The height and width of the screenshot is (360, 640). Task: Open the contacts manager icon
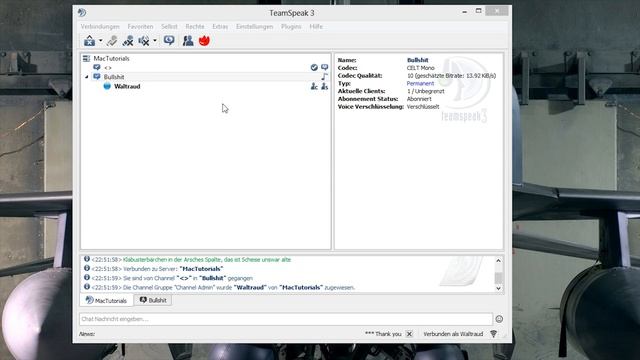[188, 41]
